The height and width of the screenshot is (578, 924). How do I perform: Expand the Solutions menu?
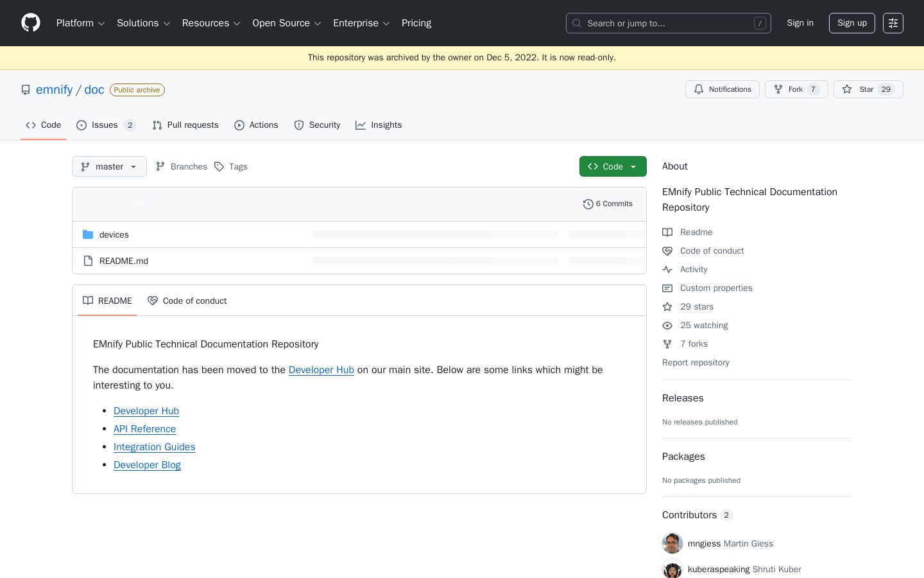tap(143, 23)
